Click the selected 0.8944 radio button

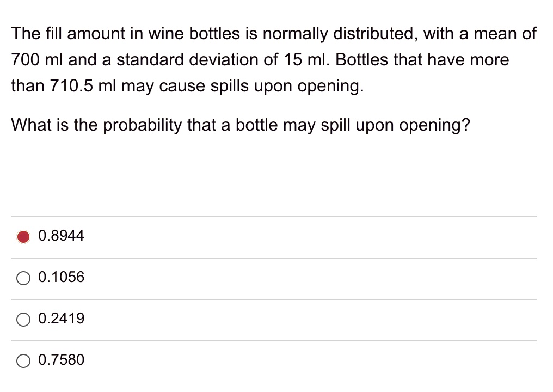click(x=23, y=236)
